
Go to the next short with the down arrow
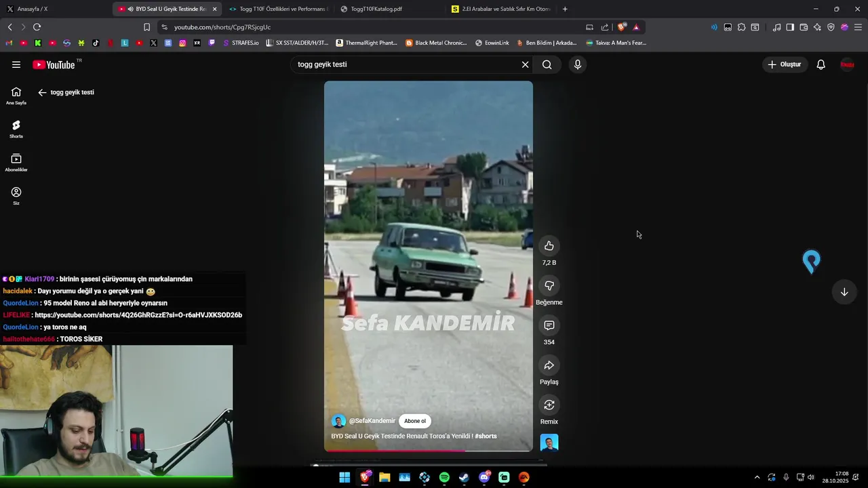pos(844,292)
